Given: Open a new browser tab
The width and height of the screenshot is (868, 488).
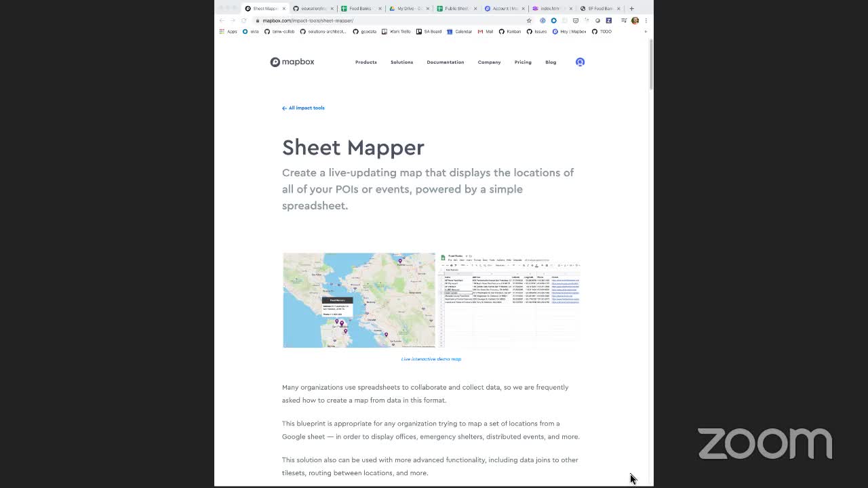Looking at the screenshot, I should coord(631,8).
